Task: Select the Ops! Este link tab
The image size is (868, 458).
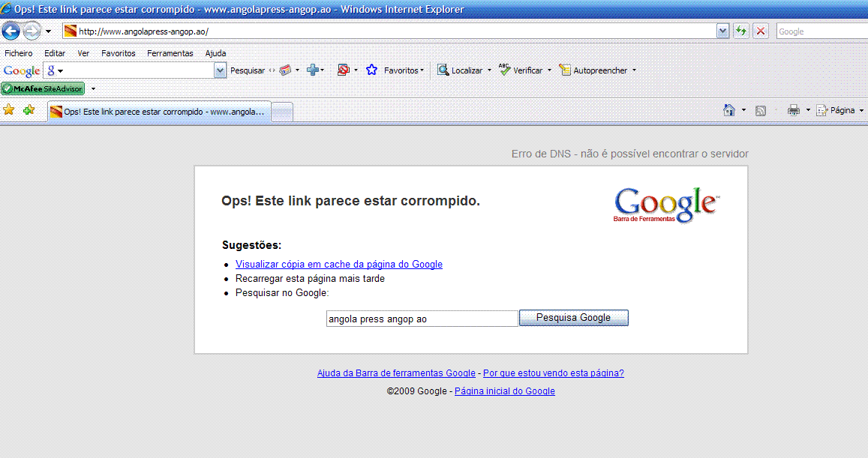Action: coord(158,109)
